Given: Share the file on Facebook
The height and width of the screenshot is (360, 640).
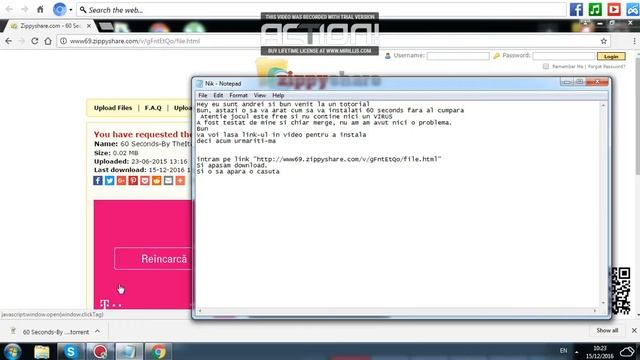Looking at the screenshot, I should 98,180.
